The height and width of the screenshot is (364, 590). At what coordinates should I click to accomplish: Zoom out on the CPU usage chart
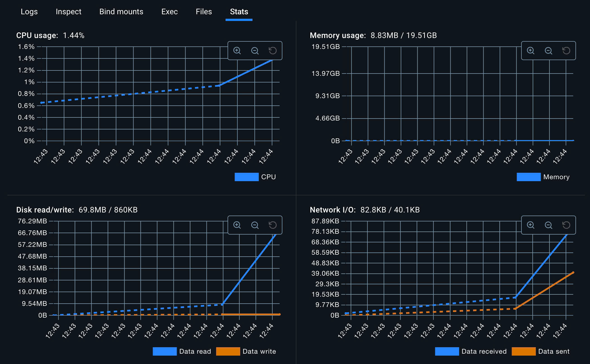tap(255, 51)
